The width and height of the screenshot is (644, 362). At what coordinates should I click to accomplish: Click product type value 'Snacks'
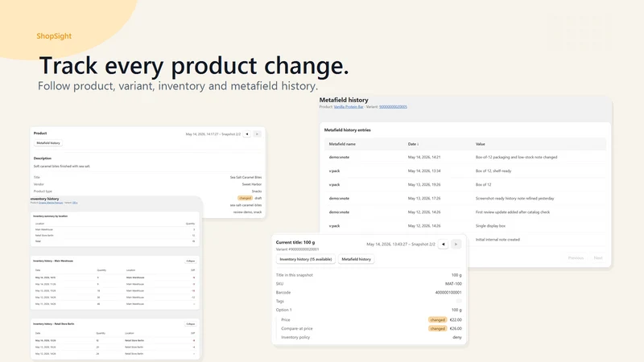[257, 191]
